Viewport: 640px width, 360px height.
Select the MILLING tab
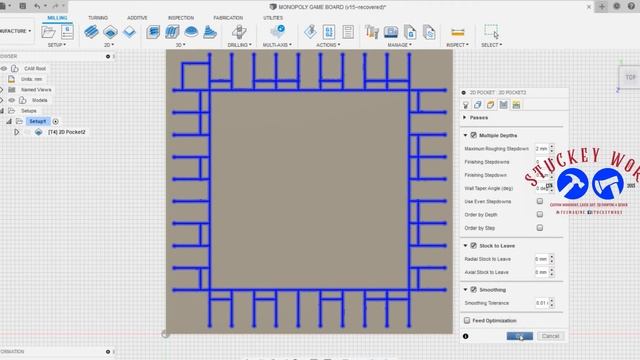[57, 18]
